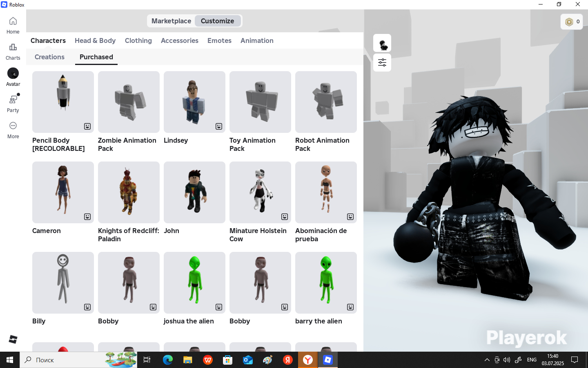Show the Creations sub-tab
This screenshot has width=588, height=368.
[x=49, y=57]
